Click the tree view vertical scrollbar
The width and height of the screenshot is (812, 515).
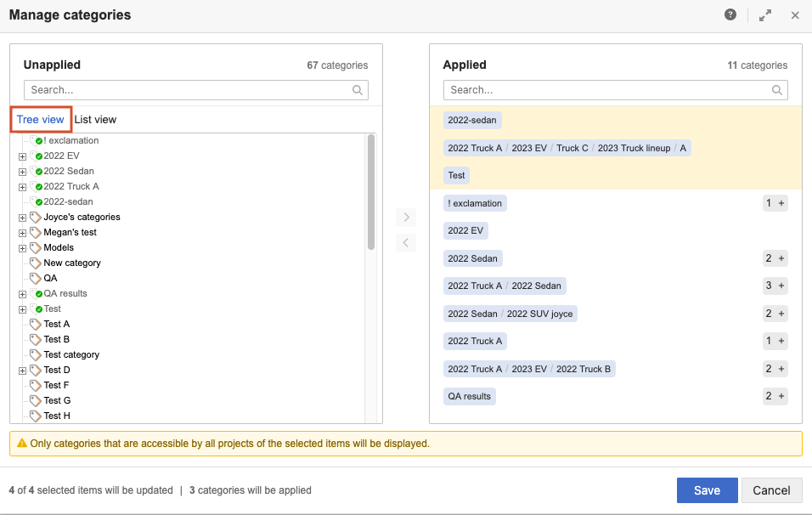point(371,192)
